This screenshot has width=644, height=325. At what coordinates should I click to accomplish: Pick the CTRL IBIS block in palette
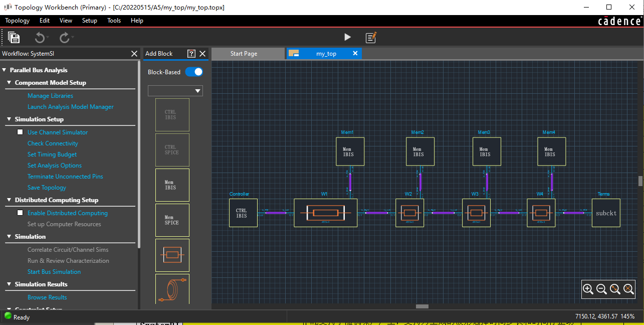coord(172,115)
